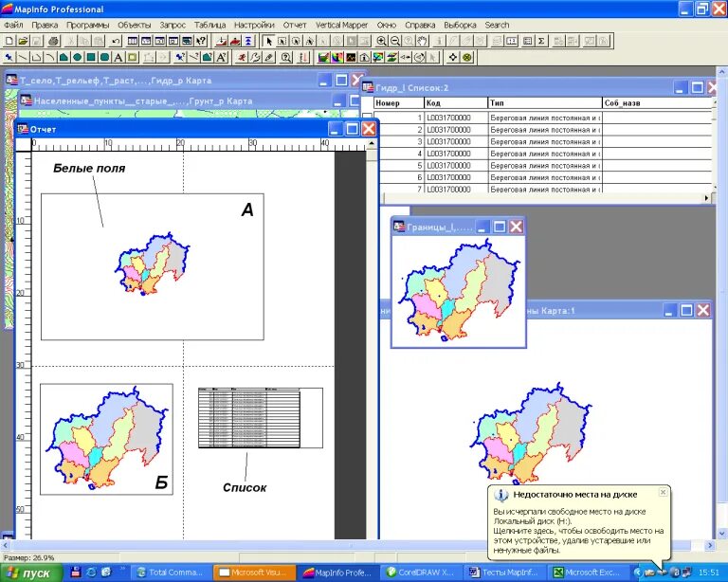The image size is (728, 582).
Task: Click the Код column header
Action: point(456,102)
